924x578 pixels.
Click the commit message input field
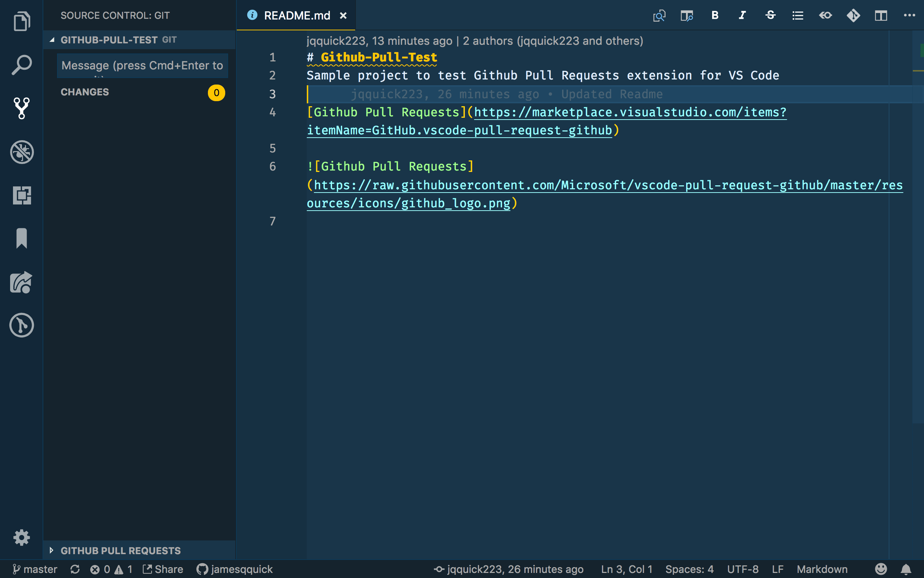tap(143, 66)
